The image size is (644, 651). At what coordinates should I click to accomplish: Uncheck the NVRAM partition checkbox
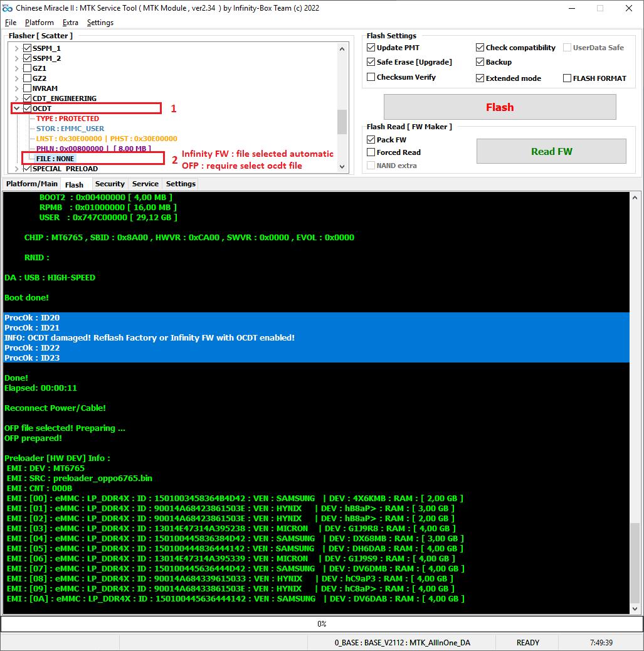coord(27,88)
